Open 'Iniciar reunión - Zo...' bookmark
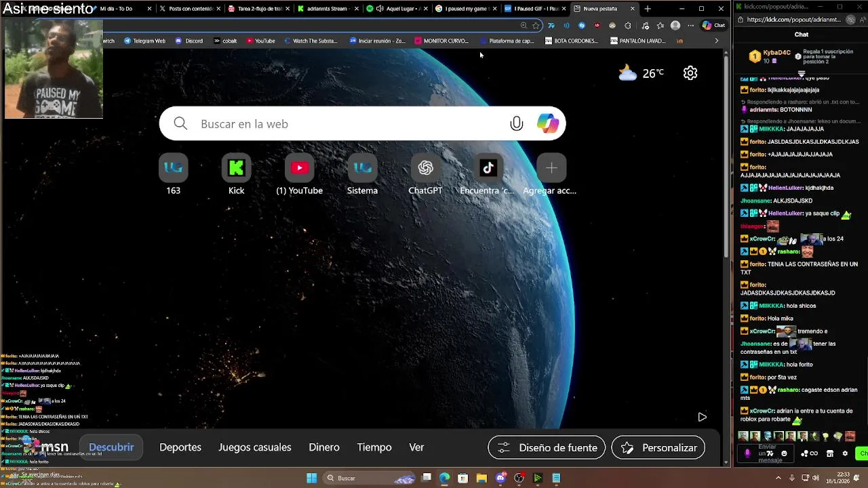The width and height of the screenshot is (868, 488). point(377,41)
